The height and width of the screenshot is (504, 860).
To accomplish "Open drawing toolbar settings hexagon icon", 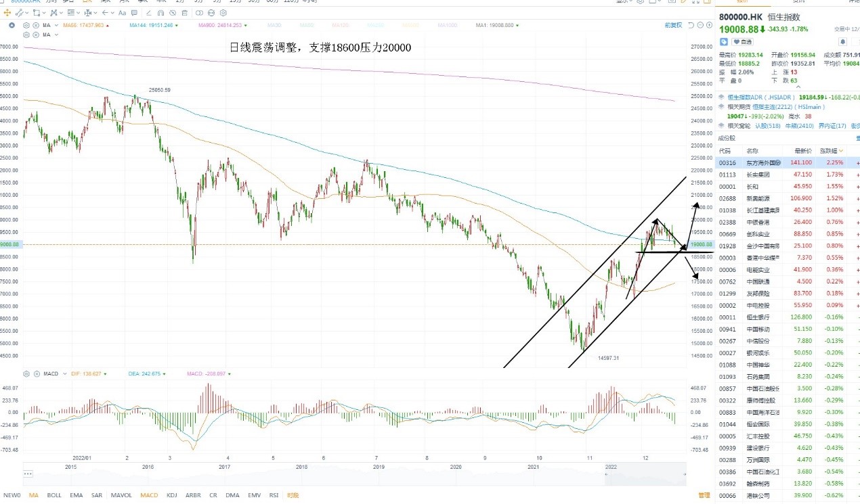I will 223,13.
